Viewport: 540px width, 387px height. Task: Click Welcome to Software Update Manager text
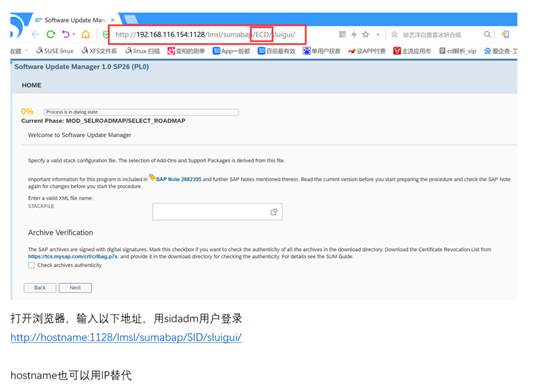80,135
